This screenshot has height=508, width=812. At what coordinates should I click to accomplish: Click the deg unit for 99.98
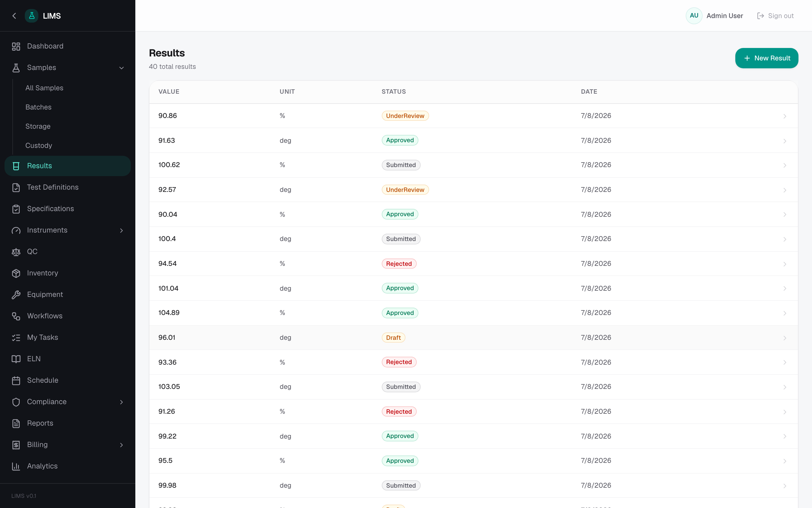tap(285, 485)
